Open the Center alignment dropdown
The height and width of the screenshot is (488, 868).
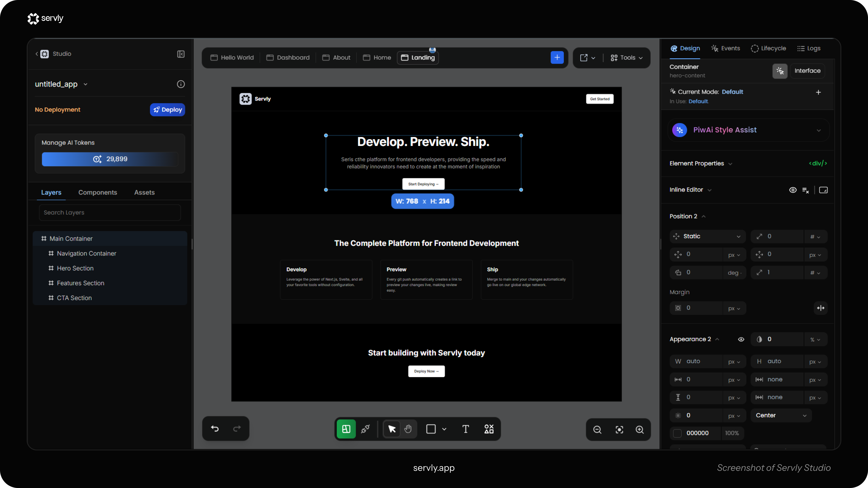click(x=781, y=415)
